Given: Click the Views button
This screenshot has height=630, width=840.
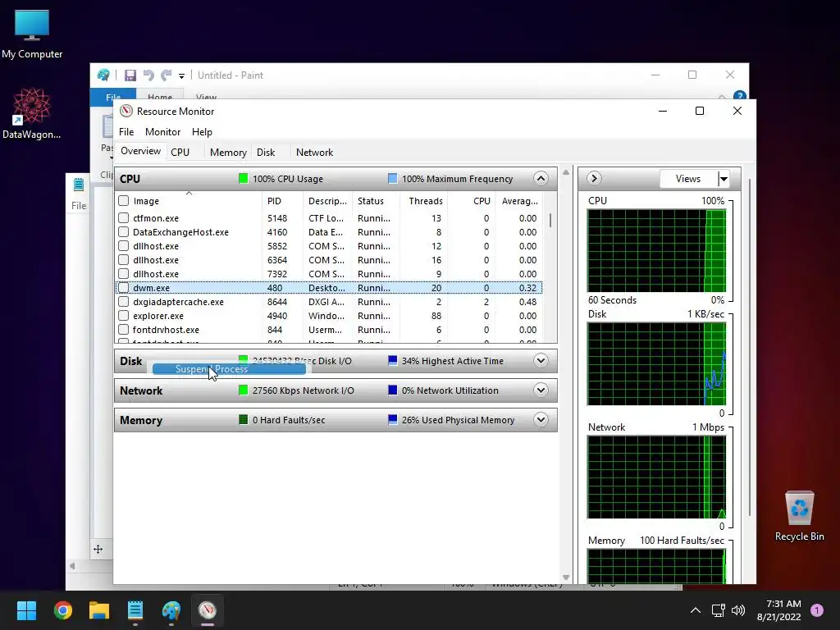Looking at the screenshot, I should point(688,178).
